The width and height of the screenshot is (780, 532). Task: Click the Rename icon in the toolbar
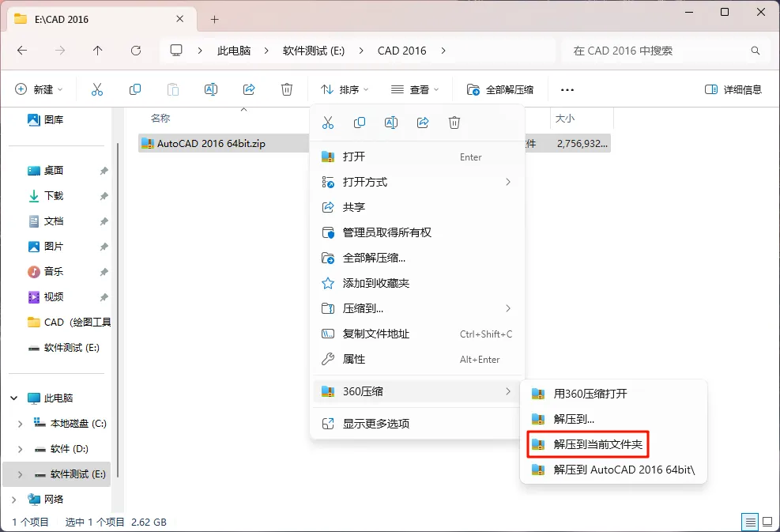(211, 89)
